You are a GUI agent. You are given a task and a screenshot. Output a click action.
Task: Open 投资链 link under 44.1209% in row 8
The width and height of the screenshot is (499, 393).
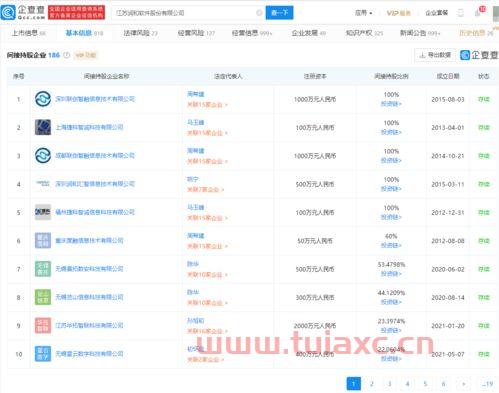point(391,302)
